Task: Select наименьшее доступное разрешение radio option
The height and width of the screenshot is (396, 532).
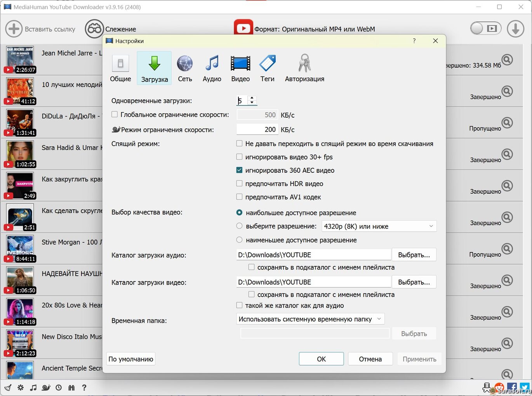Action: (x=239, y=240)
